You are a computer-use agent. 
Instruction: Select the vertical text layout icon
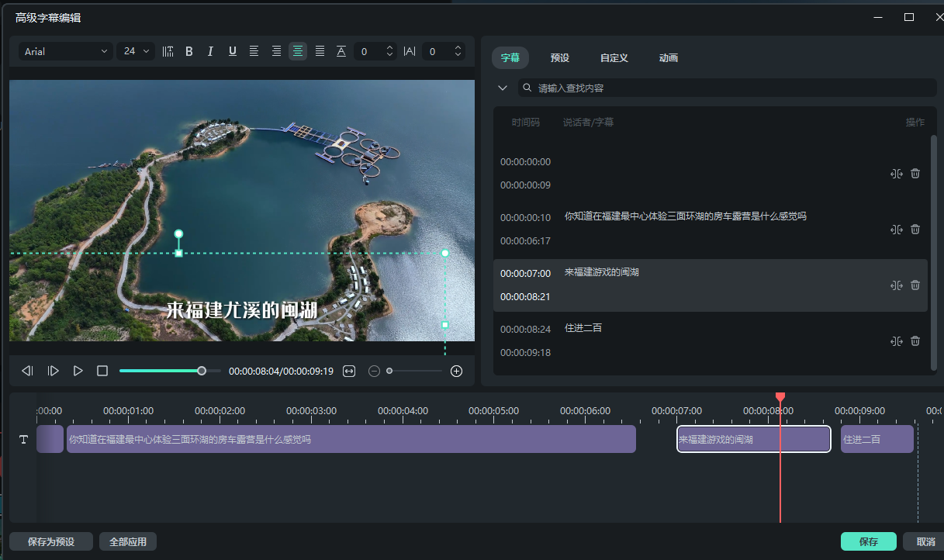(168, 51)
